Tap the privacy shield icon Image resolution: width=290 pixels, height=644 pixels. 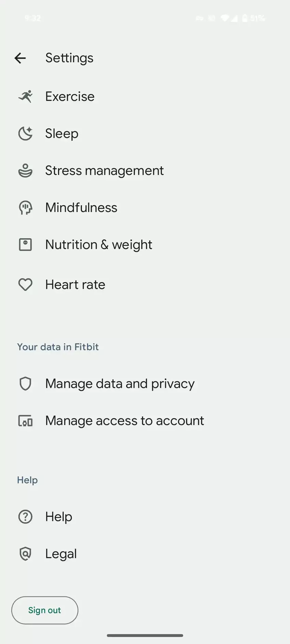click(x=25, y=384)
